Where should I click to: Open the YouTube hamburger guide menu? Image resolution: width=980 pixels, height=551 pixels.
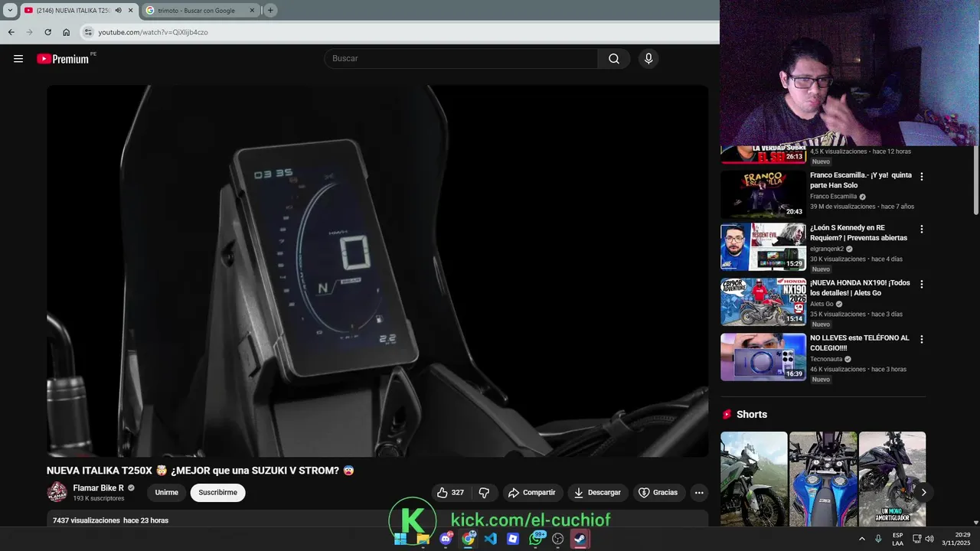click(x=18, y=59)
